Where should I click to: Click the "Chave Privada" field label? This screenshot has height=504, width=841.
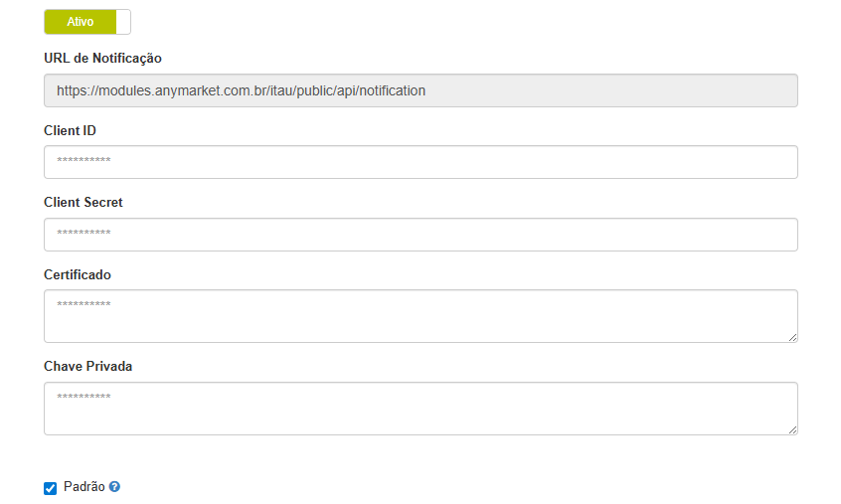(88, 366)
